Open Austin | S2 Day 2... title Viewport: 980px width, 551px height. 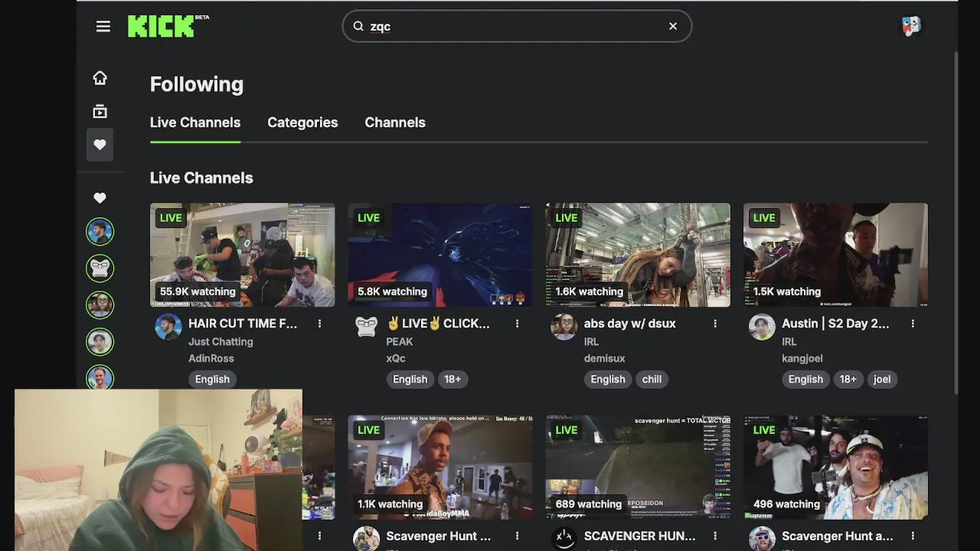(x=835, y=324)
